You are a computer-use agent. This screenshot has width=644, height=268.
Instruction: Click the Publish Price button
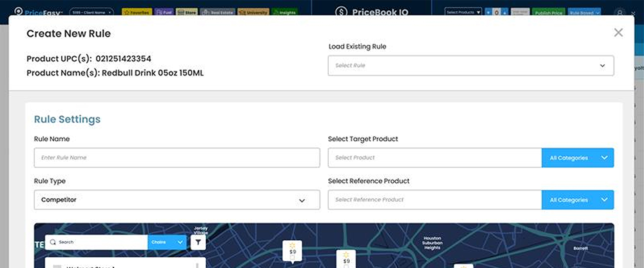[548, 12]
